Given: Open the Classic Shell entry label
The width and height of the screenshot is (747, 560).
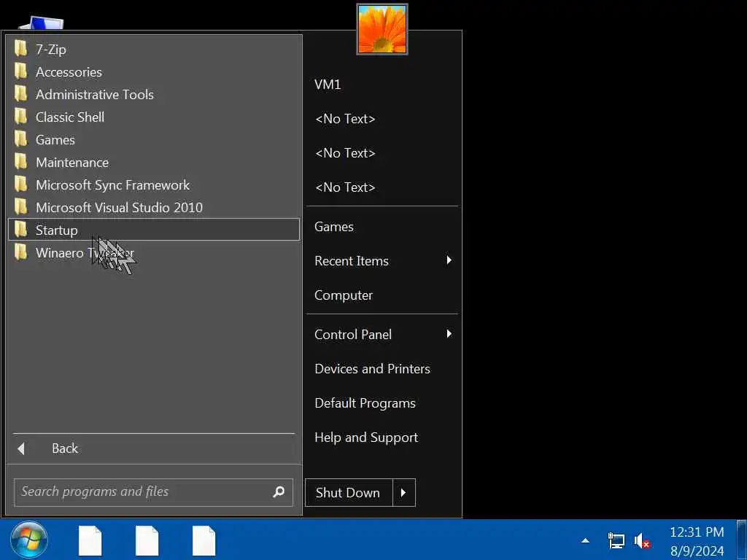Looking at the screenshot, I should pyautogui.click(x=70, y=117).
